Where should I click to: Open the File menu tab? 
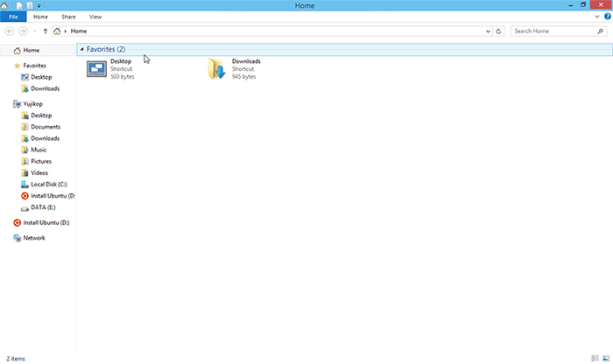tap(13, 17)
